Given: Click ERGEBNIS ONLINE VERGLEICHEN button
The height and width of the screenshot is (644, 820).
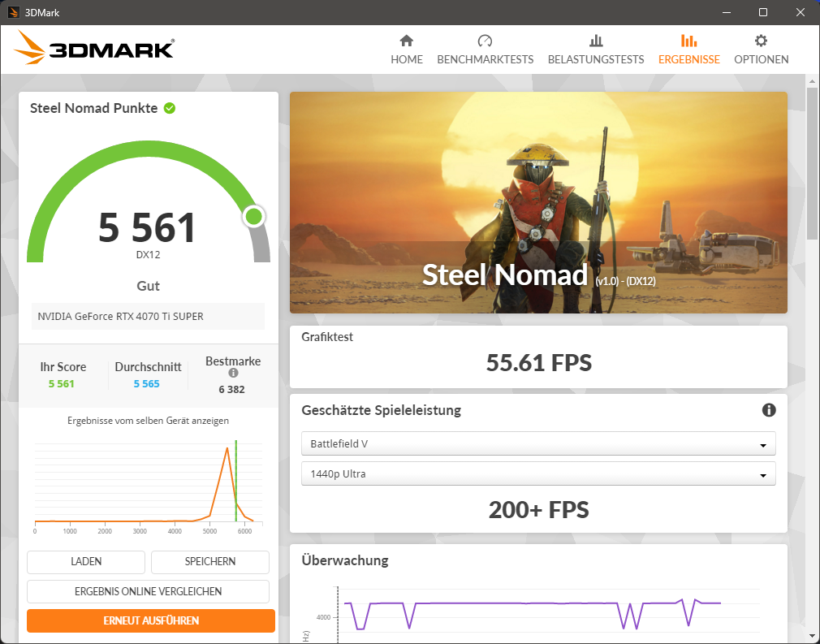Looking at the screenshot, I should click(148, 591).
